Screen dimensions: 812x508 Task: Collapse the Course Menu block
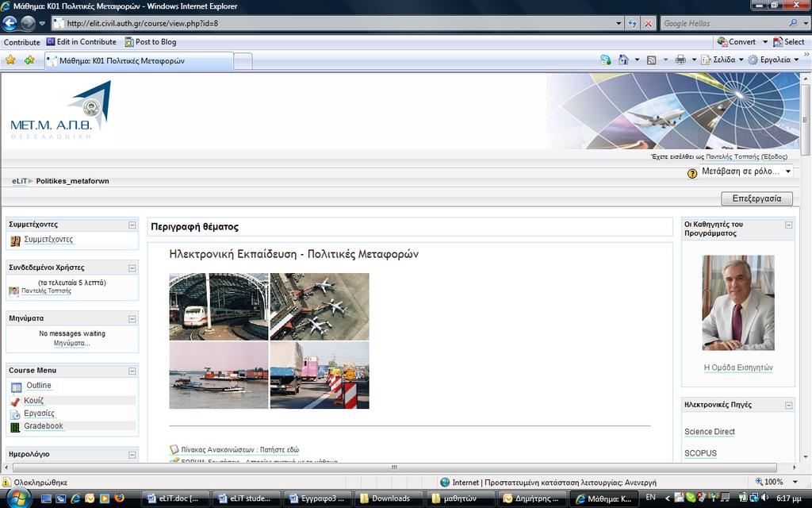[132, 371]
